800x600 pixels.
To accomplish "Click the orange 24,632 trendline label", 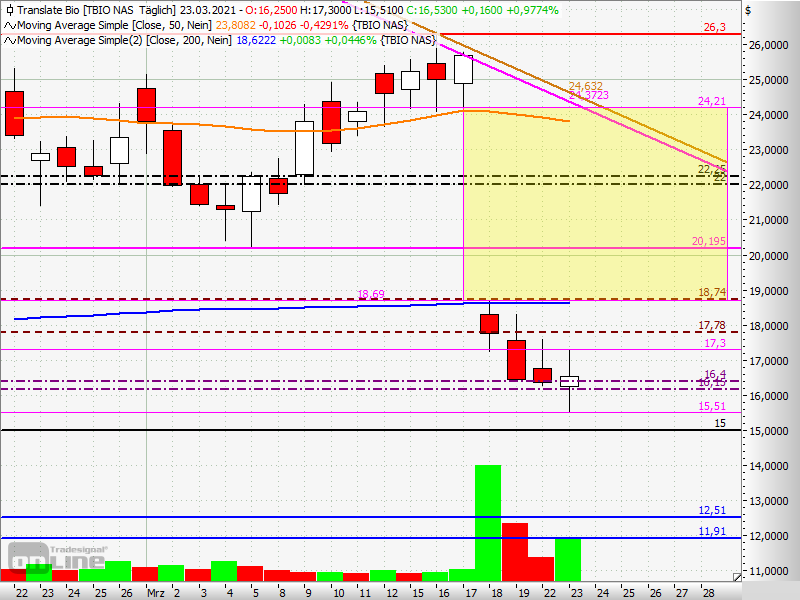I will click(586, 86).
